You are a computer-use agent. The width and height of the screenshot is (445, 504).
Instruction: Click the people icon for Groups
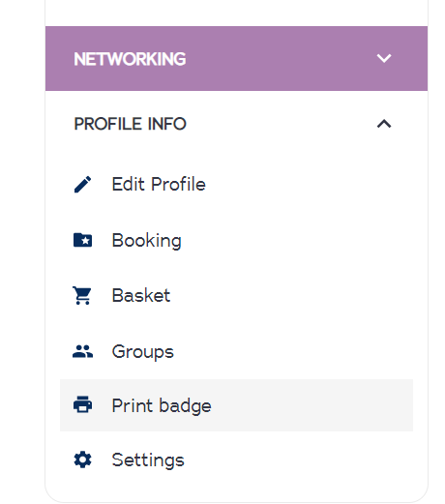(82, 351)
